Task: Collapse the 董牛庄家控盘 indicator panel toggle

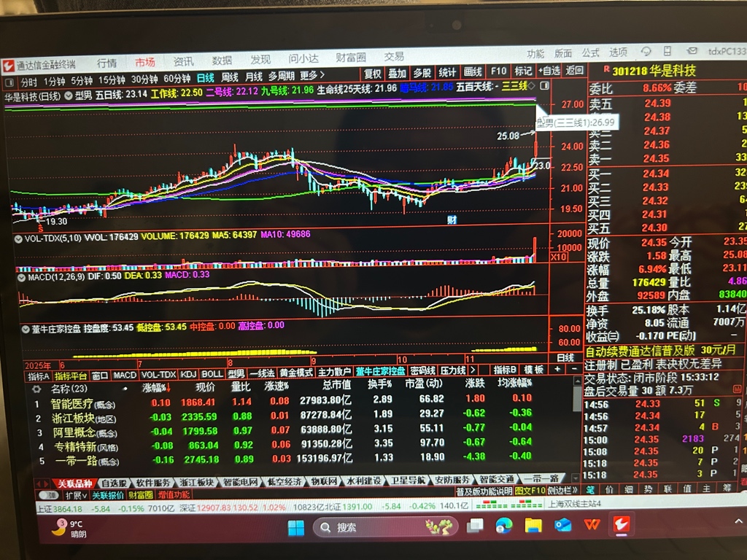Action: click(26, 329)
